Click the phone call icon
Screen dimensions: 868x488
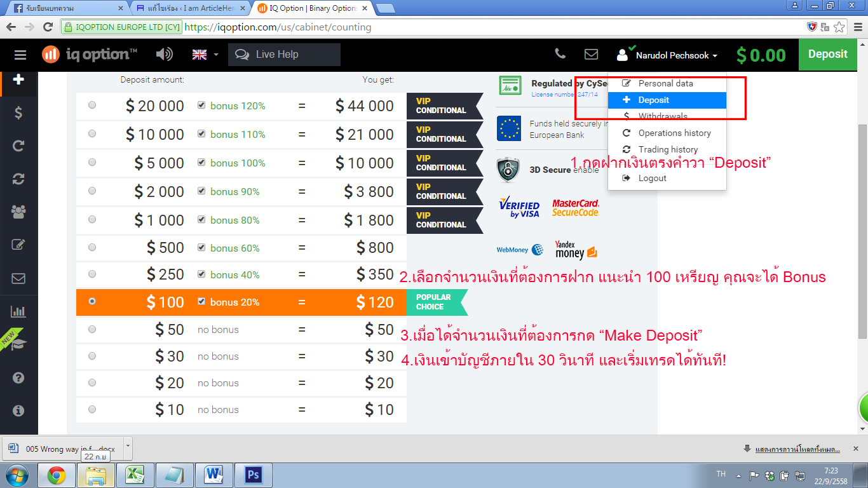560,54
